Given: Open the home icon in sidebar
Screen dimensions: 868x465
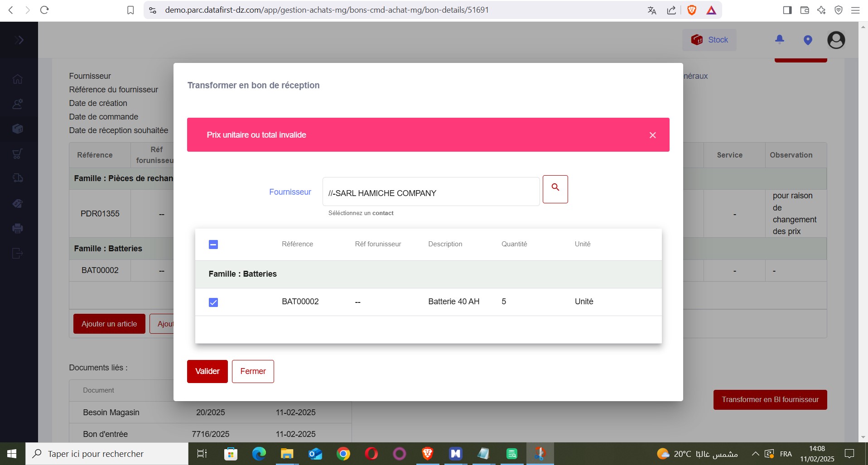Looking at the screenshot, I should pyautogui.click(x=18, y=79).
